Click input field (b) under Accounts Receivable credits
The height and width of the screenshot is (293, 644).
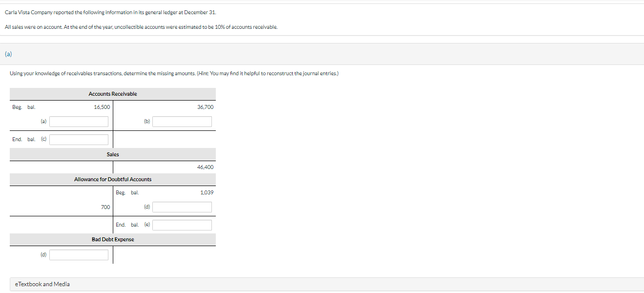pyautogui.click(x=182, y=121)
